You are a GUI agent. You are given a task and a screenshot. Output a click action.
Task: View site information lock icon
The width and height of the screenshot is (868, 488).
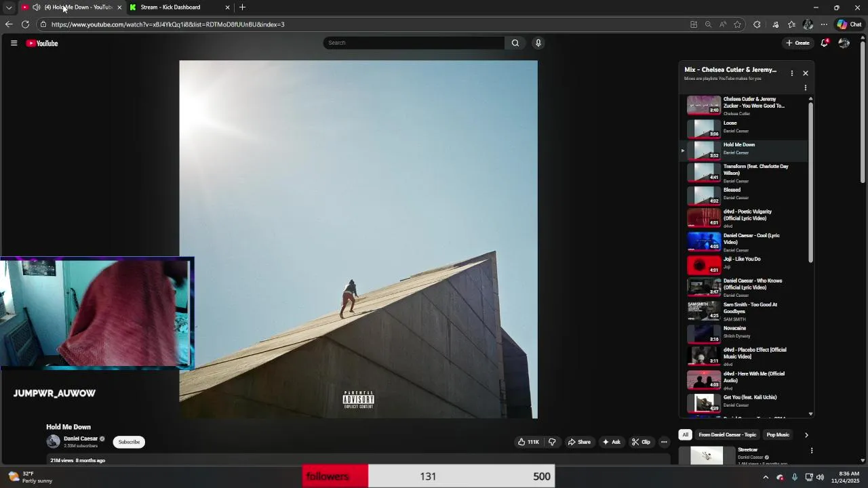(x=43, y=24)
